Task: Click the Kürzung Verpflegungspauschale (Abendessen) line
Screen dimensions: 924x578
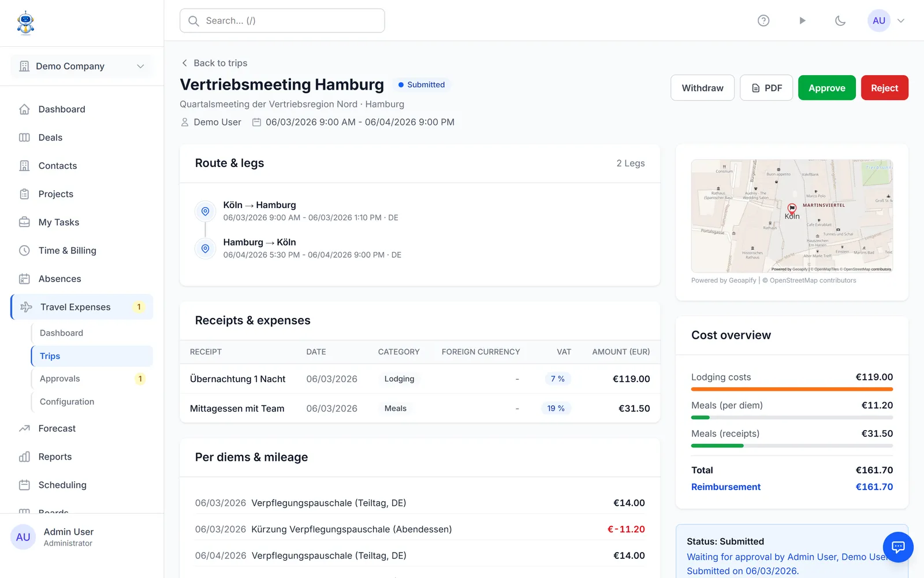Action: (420, 529)
